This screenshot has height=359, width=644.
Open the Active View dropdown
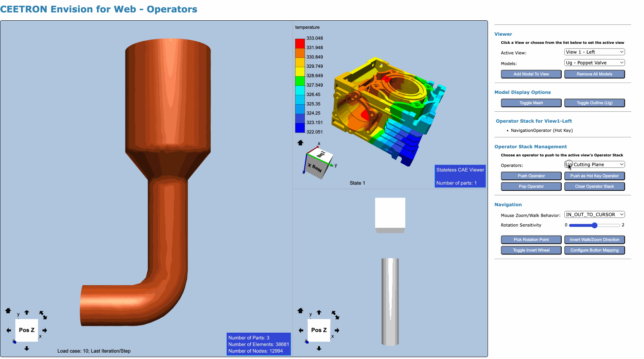594,52
